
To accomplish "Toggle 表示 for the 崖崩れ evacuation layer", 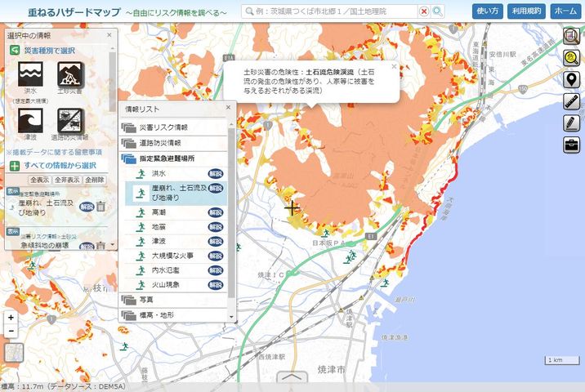I will pyautogui.click(x=12, y=191).
